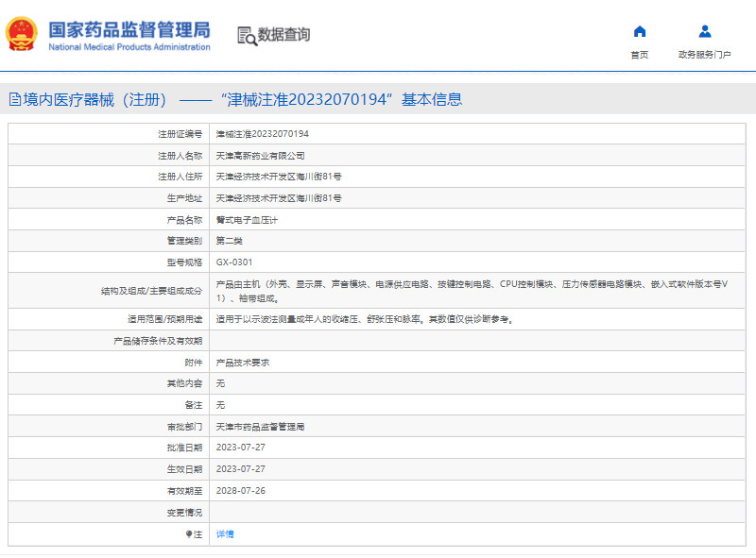
Task: Click the 适用范围 intended use text
Action: 365,319
